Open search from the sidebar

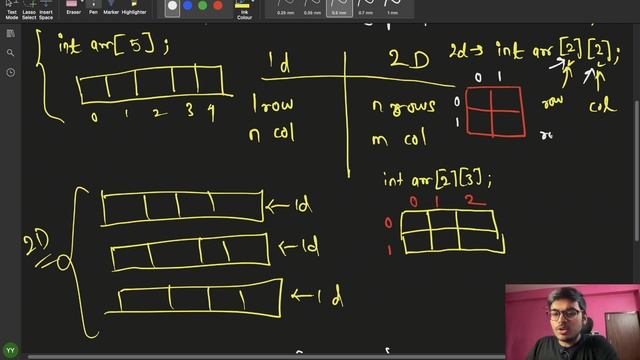(x=11, y=53)
